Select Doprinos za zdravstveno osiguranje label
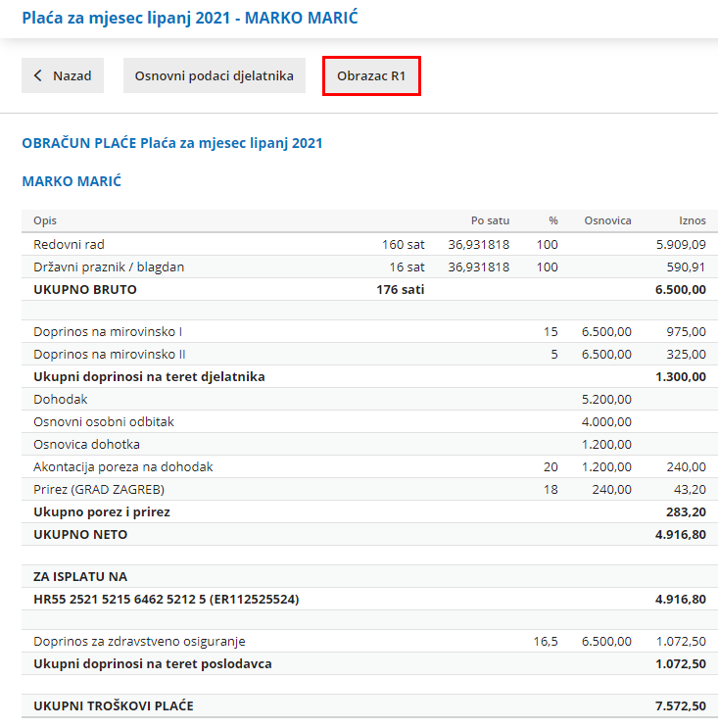Viewport: 718px width, 728px height. pyautogui.click(x=139, y=641)
